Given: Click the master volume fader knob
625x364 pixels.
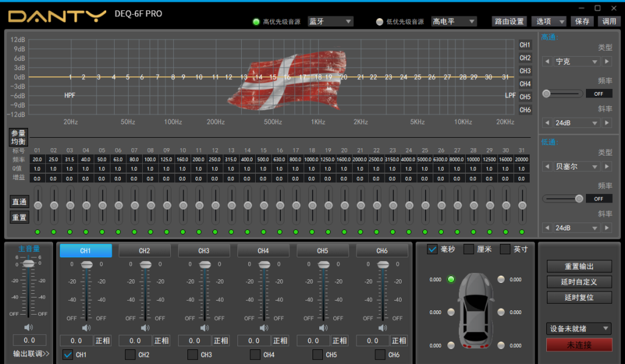Looking at the screenshot, I should pos(28,263).
